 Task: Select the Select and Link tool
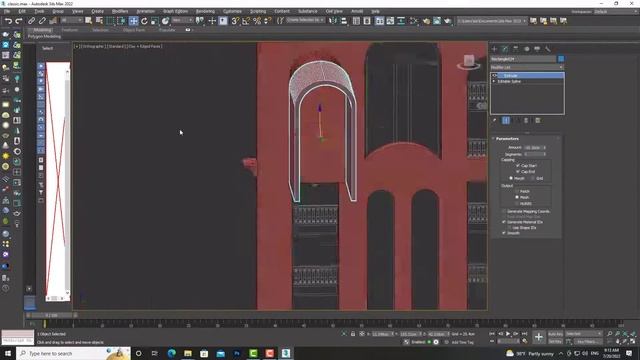click(x=31, y=21)
